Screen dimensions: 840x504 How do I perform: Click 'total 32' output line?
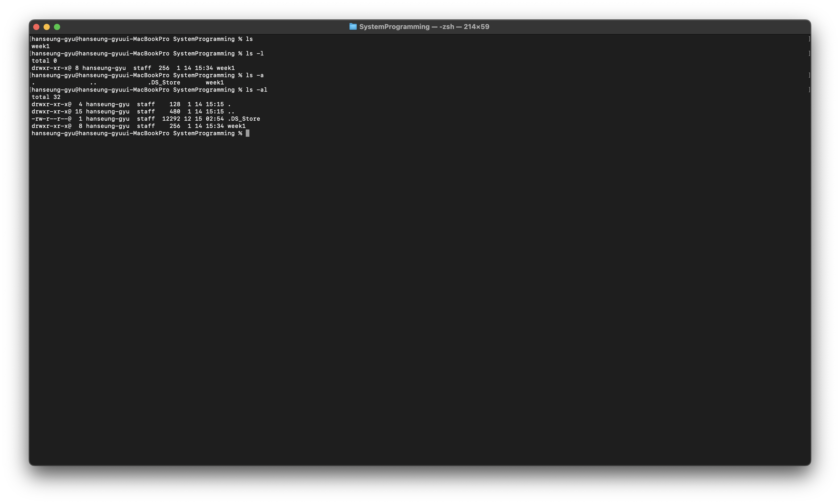coord(46,97)
